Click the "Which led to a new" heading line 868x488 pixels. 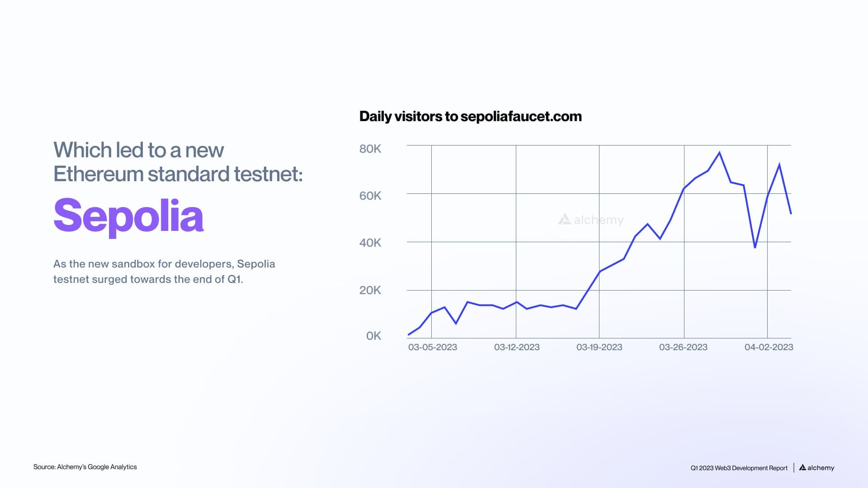click(x=139, y=150)
